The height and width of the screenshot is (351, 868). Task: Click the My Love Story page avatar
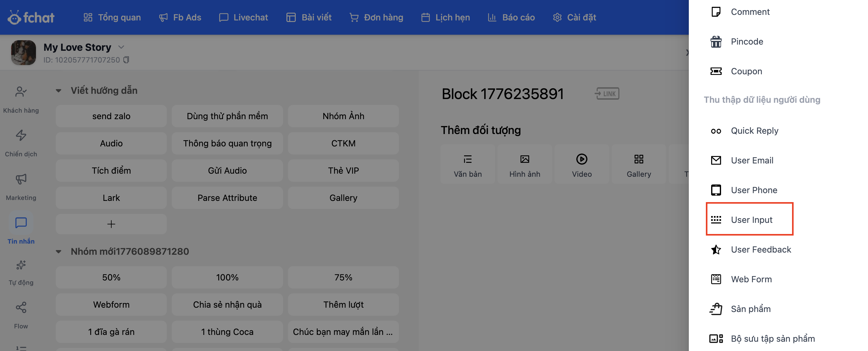(24, 53)
